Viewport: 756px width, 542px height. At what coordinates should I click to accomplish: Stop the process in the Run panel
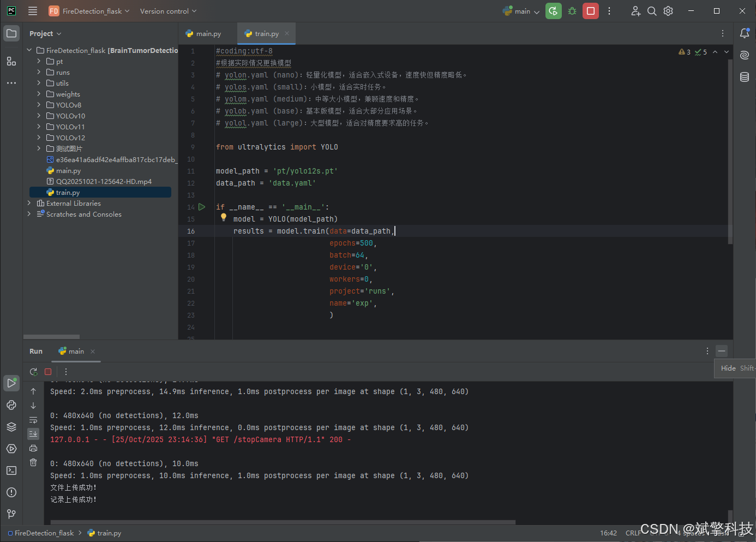[48, 372]
